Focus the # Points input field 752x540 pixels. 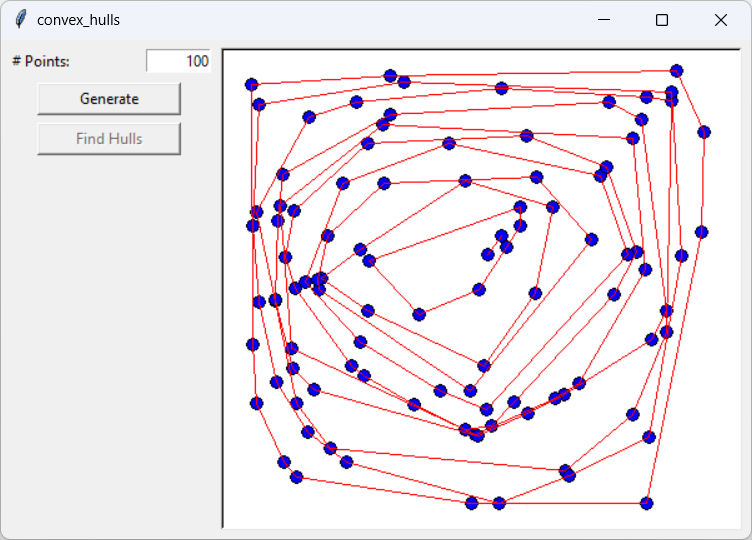[x=178, y=61]
